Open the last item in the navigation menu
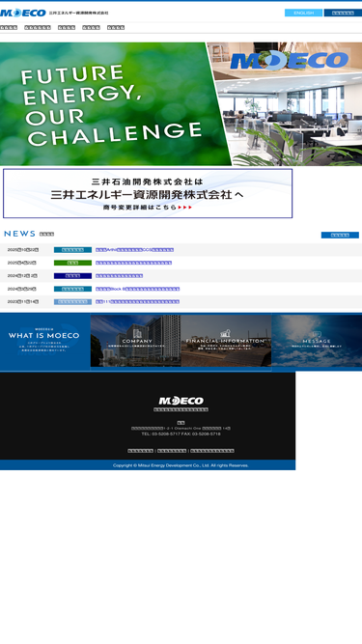The width and height of the screenshot is (362, 644). coord(116,28)
